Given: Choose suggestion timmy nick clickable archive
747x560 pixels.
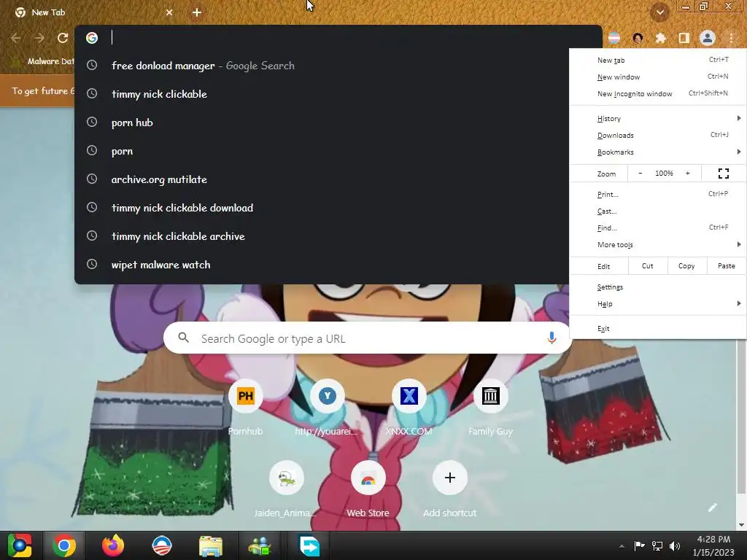Looking at the screenshot, I should coord(322,236).
